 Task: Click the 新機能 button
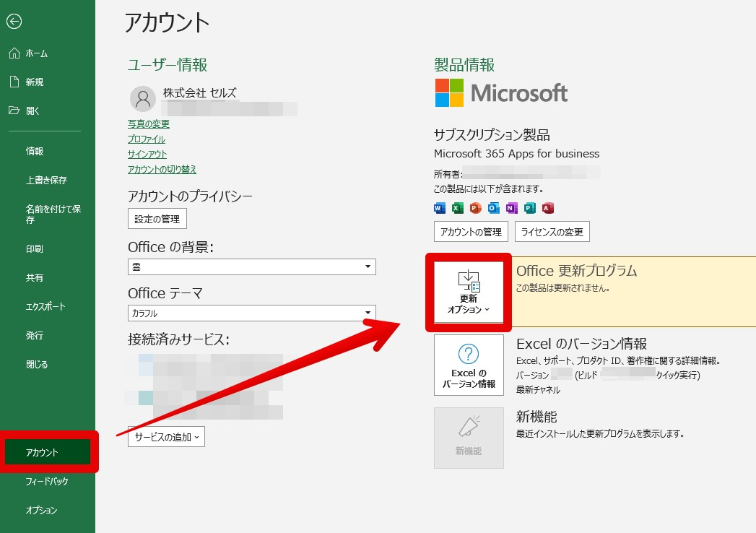[469, 438]
